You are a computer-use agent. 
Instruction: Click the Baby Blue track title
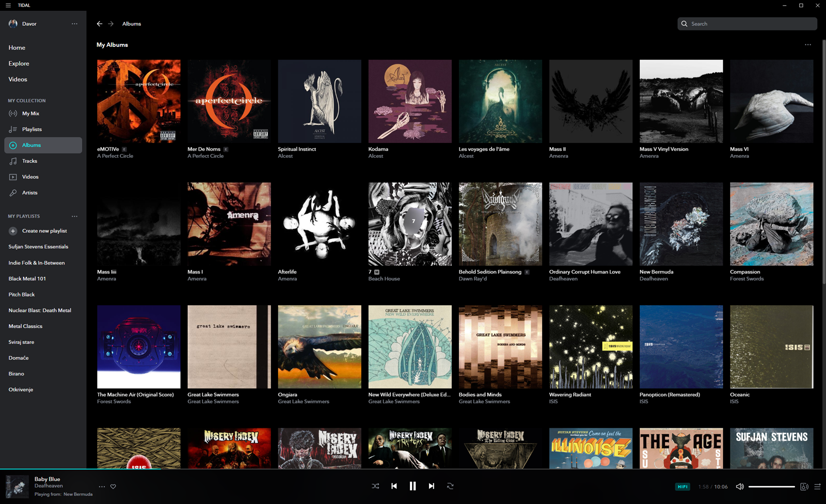47,479
